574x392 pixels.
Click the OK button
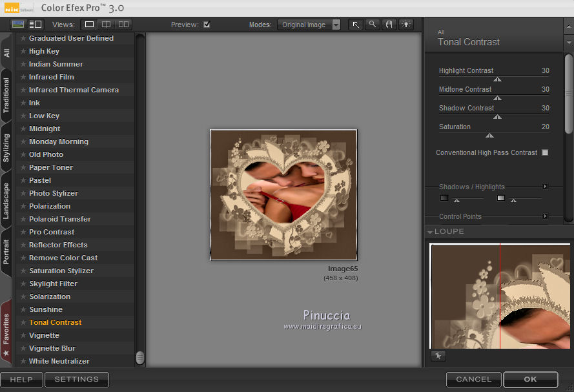pyautogui.click(x=530, y=379)
